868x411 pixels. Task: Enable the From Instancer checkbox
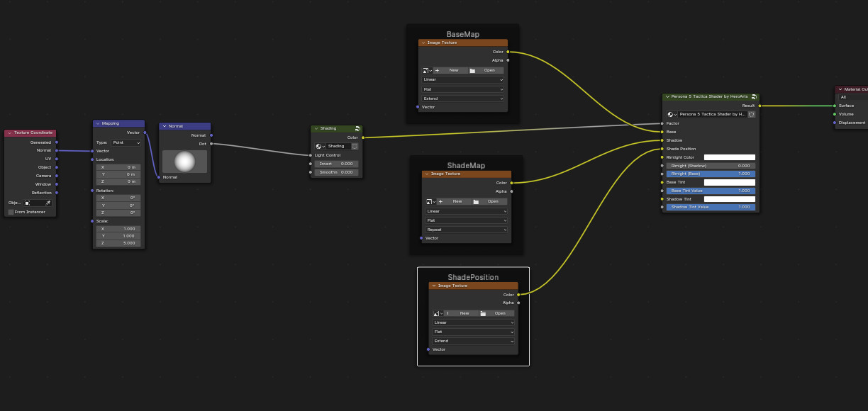point(11,212)
